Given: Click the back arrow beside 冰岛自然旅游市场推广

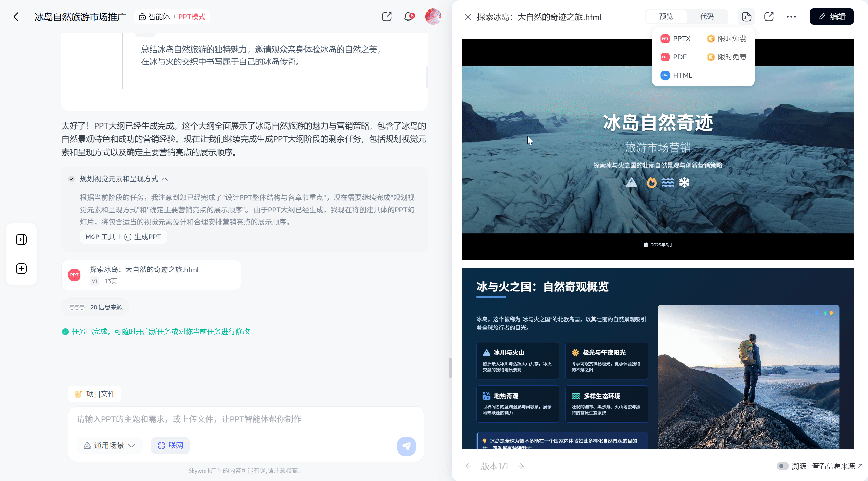Looking at the screenshot, I should click(16, 16).
